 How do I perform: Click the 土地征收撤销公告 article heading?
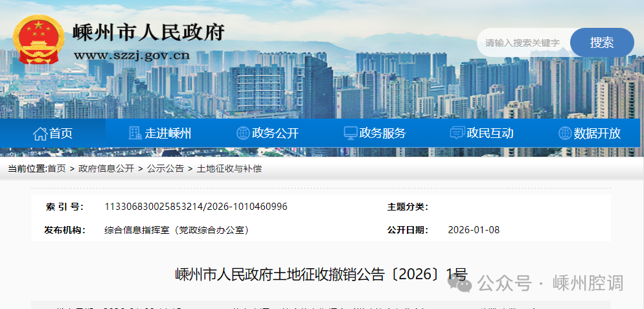pyautogui.click(x=321, y=274)
